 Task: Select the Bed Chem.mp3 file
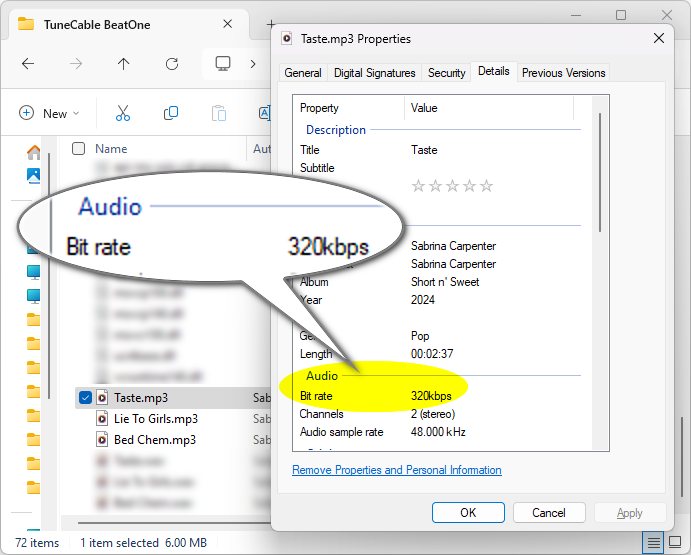pos(155,440)
